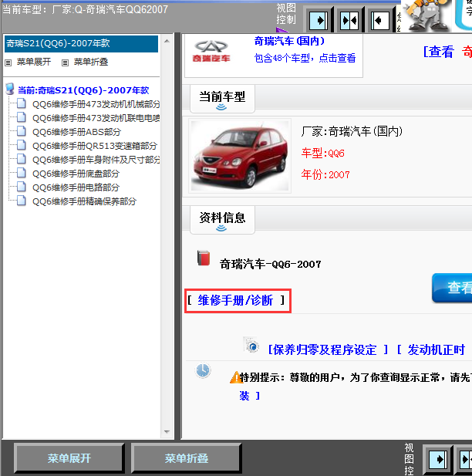472x476 pixels.
Task: Click document icon of QQ6维修手册电路部分
Action: [22, 187]
